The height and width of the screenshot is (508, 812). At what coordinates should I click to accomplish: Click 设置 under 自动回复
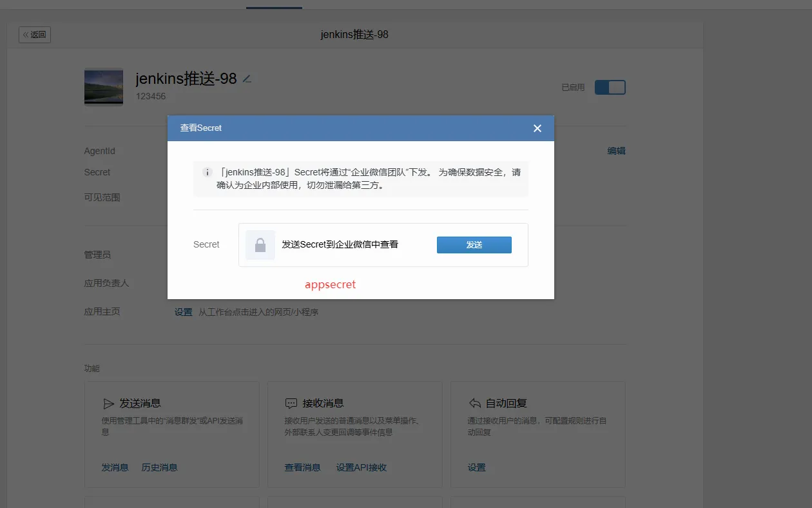click(x=476, y=467)
